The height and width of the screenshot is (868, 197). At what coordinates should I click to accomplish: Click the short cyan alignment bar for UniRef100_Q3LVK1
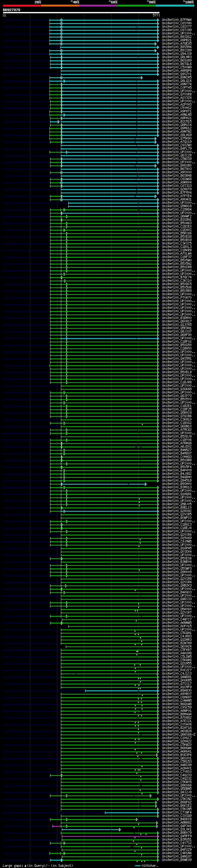point(91,830)
